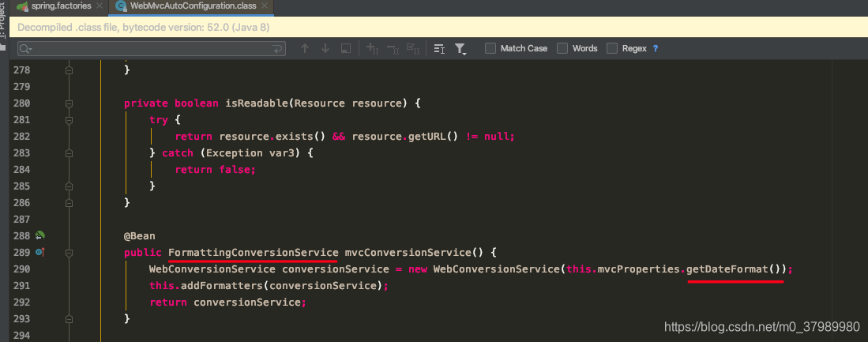Click fold end marker at line 278
The image size is (868, 342).
[x=70, y=70]
